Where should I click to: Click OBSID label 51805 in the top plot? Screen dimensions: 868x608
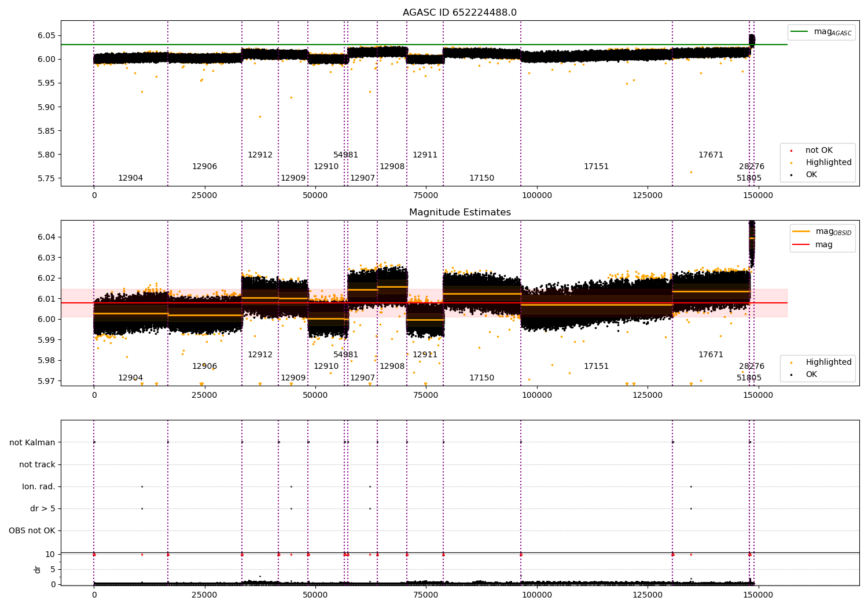(749, 178)
